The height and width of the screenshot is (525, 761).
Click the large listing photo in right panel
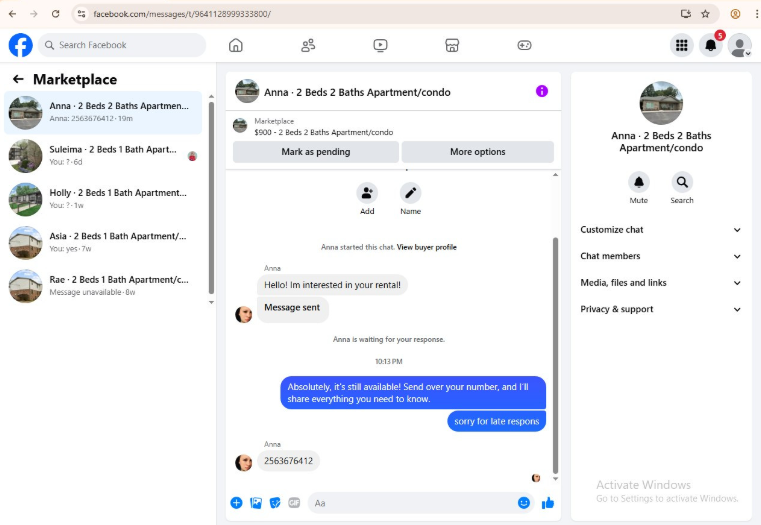coord(661,103)
